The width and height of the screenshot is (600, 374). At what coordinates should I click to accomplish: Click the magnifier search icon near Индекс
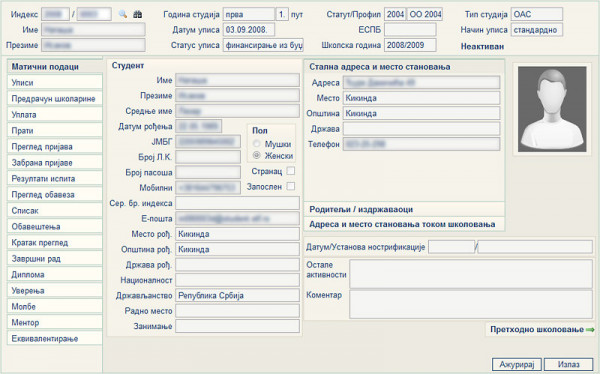pos(122,14)
